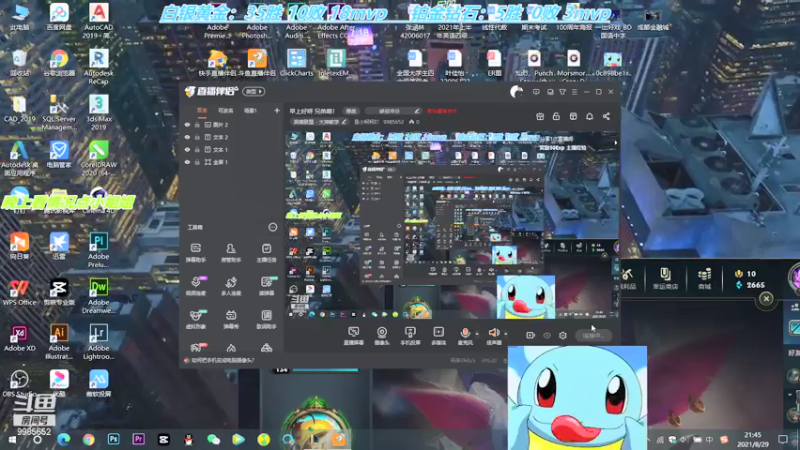The image size is (800, 450).
Task: Toggle the lock on 文本 2 layer
Action: [x=197, y=137]
